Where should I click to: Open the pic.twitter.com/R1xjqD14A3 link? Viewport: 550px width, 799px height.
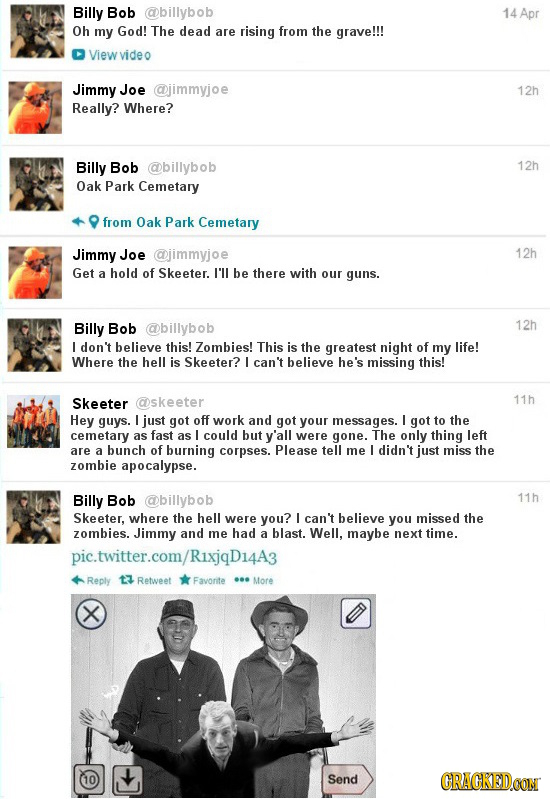coord(174,556)
